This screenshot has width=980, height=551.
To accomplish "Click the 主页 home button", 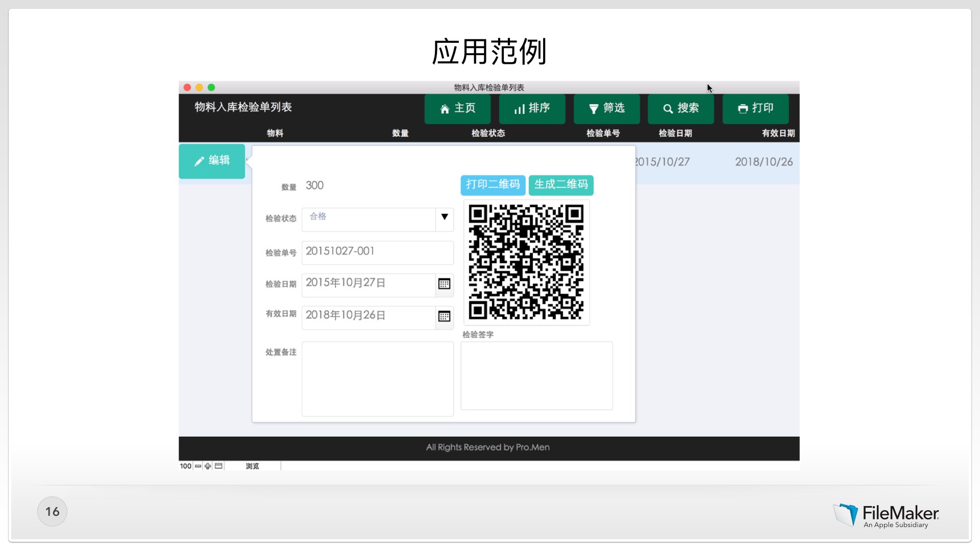I will point(457,109).
